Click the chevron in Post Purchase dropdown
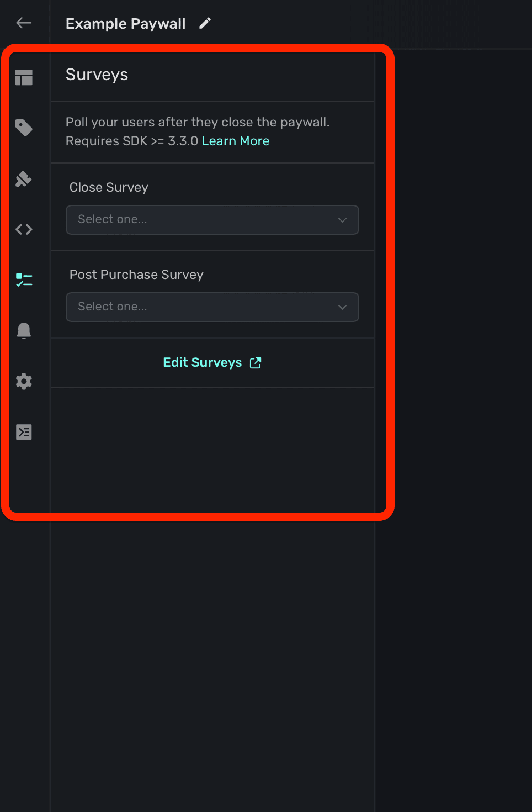This screenshot has height=812, width=532. 342,307
